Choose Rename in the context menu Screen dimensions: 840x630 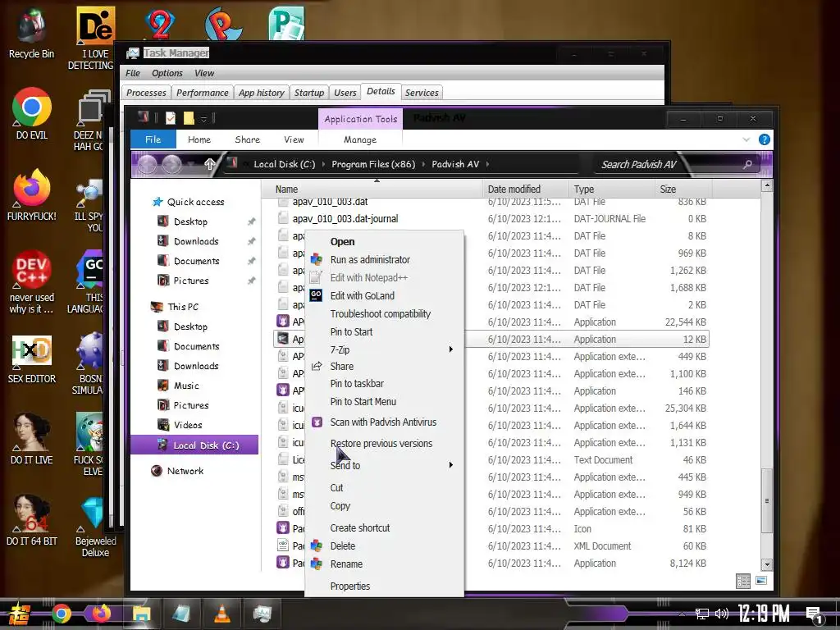tap(384, 564)
